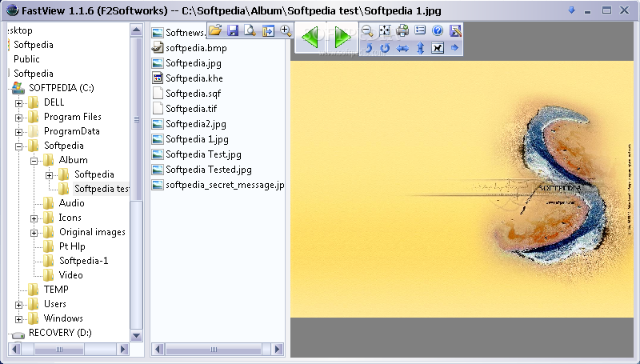Click folder tree scroll up arrow
Viewport: 640px width, 364px height.
136,30
